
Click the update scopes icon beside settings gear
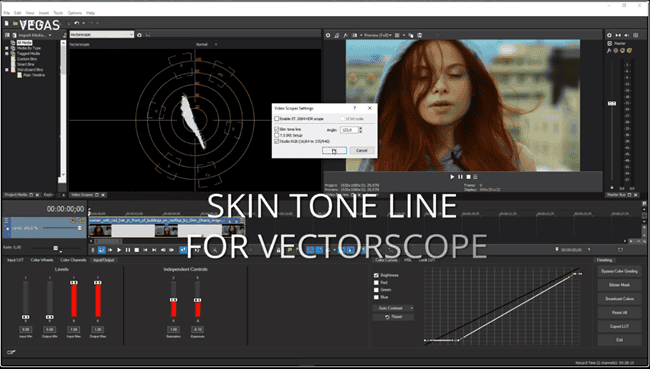click(148, 35)
